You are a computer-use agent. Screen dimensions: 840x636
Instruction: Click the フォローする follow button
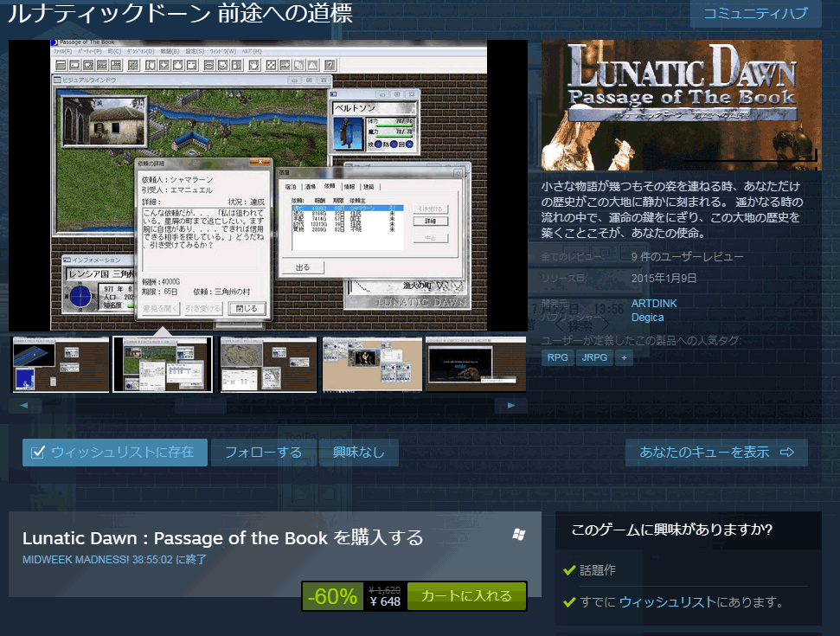point(263,453)
